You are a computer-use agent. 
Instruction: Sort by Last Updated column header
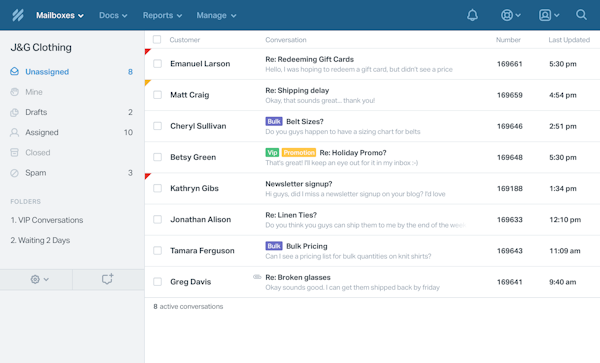(x=569, y=40)
